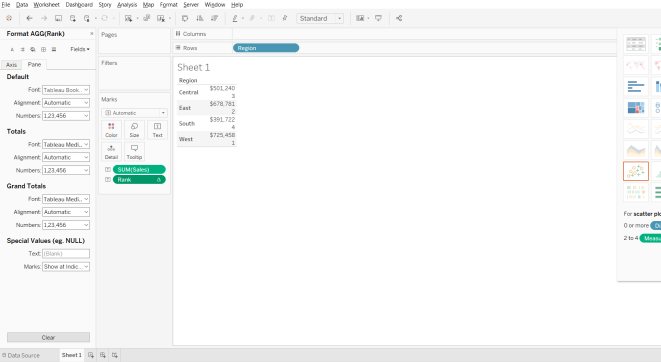
Task: Click the pause auto updates icon
Action: click(x=87, y=18)
